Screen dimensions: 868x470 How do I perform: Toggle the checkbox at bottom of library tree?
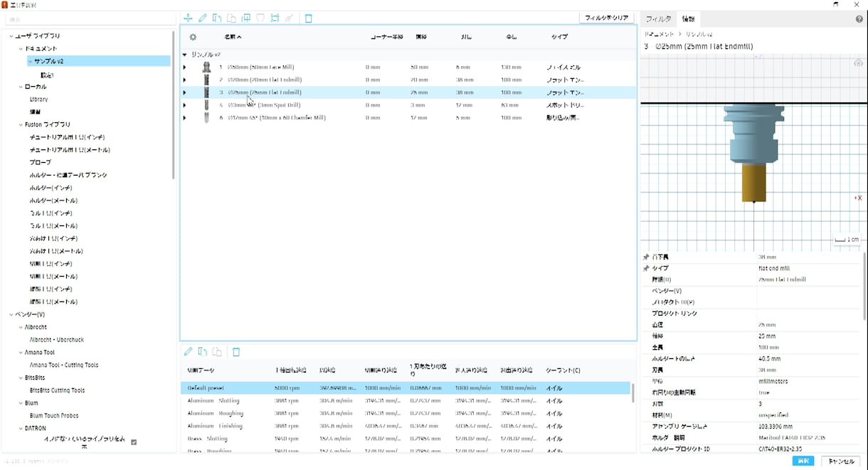[134, 442]
